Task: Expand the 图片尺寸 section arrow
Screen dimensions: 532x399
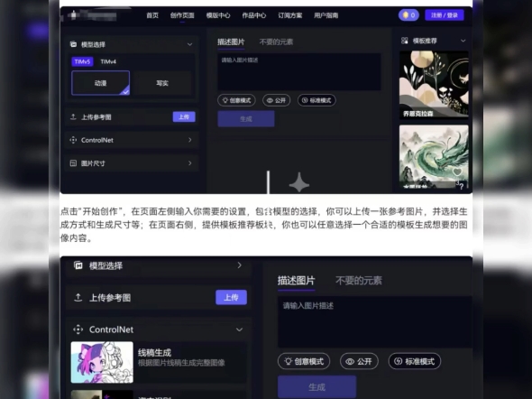Action: pos(189,163)
